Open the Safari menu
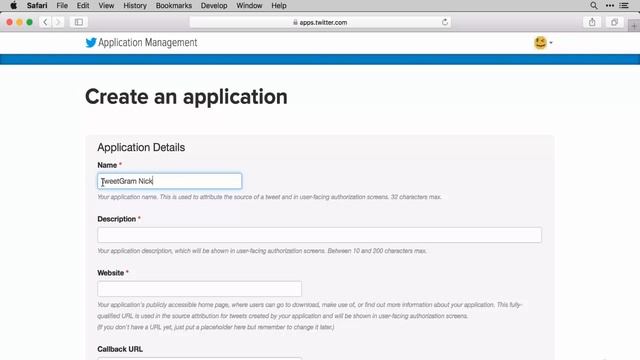Viewport: 640px width, 360px height. [37, 6]
